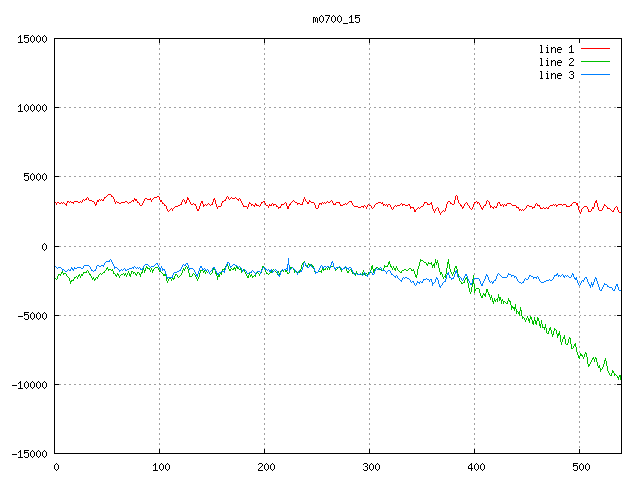
Task: Select the 'line 2' legend label
Action: click(x=557, y=62)
